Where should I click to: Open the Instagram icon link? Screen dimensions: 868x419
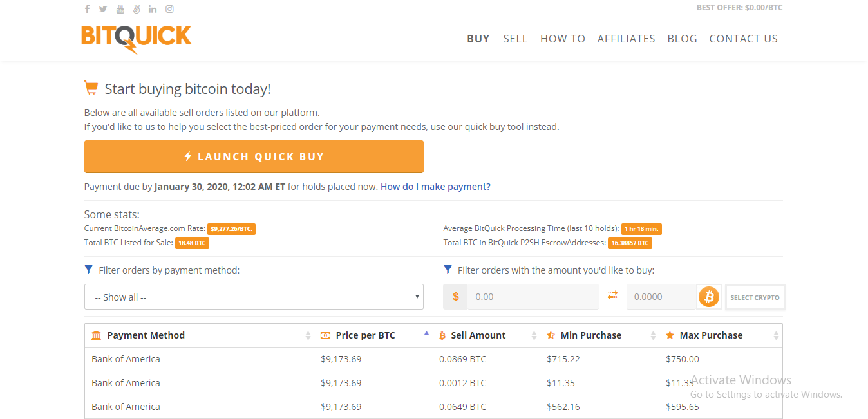pos(170,9)
